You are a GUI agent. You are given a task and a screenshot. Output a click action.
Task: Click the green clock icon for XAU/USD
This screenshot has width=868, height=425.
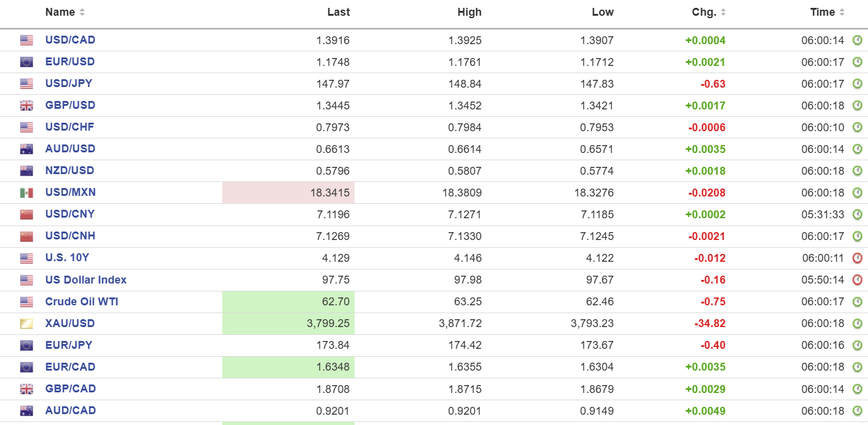(x=857, y=323)
